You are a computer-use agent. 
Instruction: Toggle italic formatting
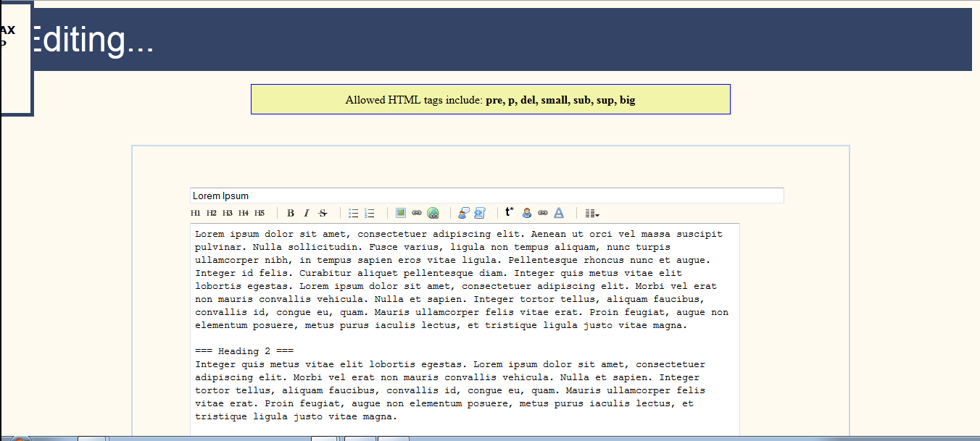306,212
